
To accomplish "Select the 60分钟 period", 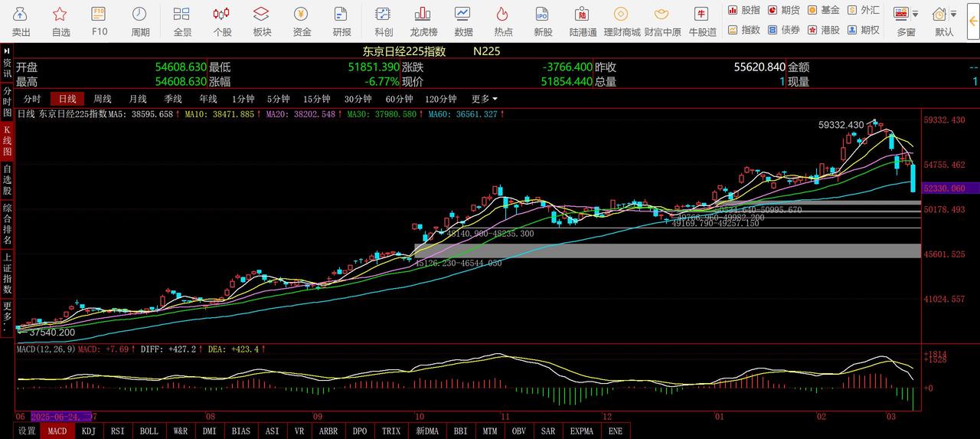I will [399, 99].
